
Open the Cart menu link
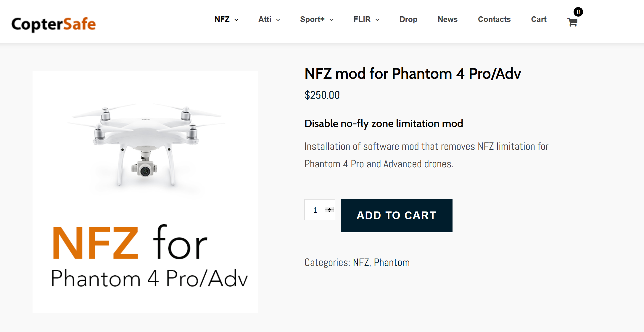coord(539,19)
